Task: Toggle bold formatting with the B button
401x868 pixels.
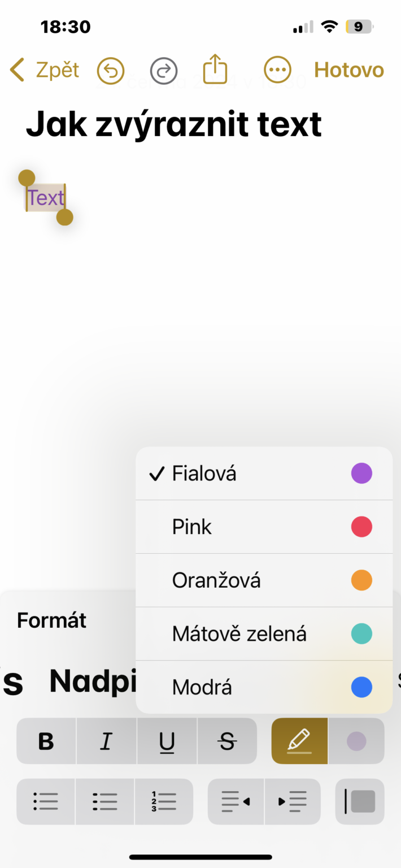Action: [x=45, y=741]
